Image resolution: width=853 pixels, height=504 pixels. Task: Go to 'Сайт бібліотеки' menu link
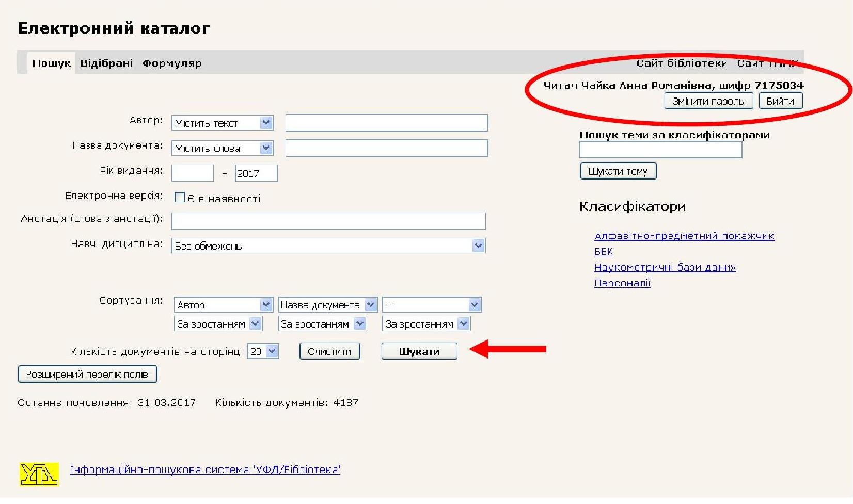pos(682,63)
